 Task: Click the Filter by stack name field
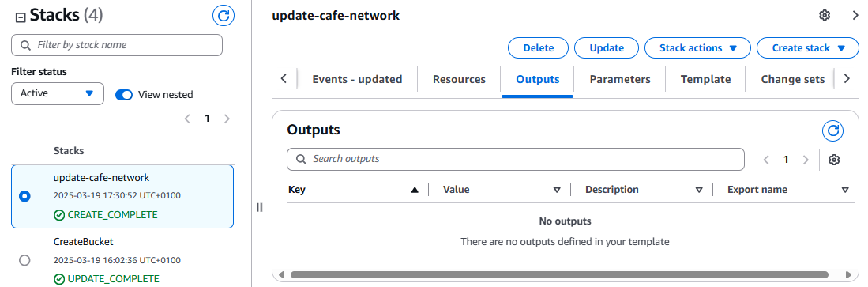point(117,45)
